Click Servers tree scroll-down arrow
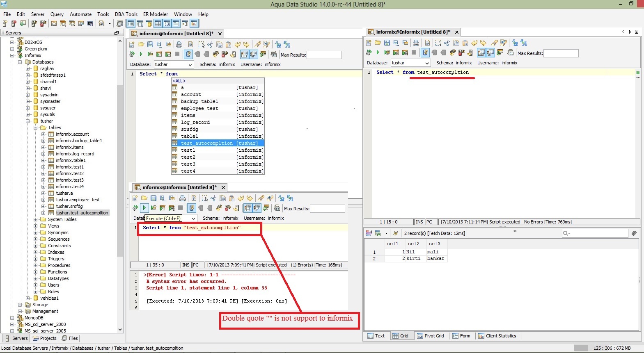 120,329
